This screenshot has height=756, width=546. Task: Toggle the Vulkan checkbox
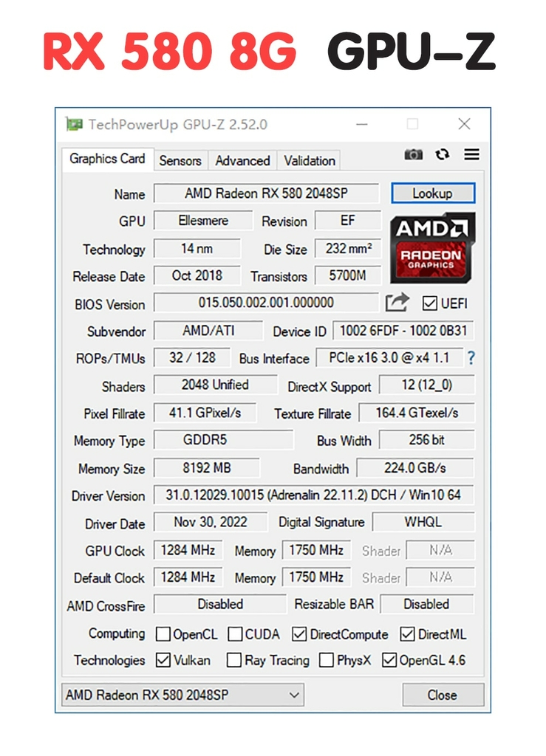click(x=163, y=660)
